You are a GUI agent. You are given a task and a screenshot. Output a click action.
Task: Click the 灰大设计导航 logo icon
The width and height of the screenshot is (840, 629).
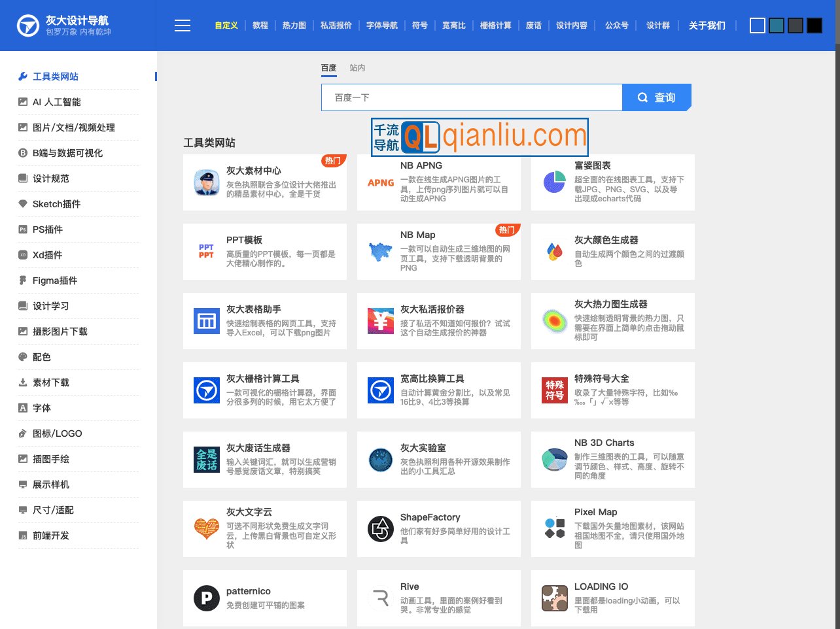(x=27, y=25)
